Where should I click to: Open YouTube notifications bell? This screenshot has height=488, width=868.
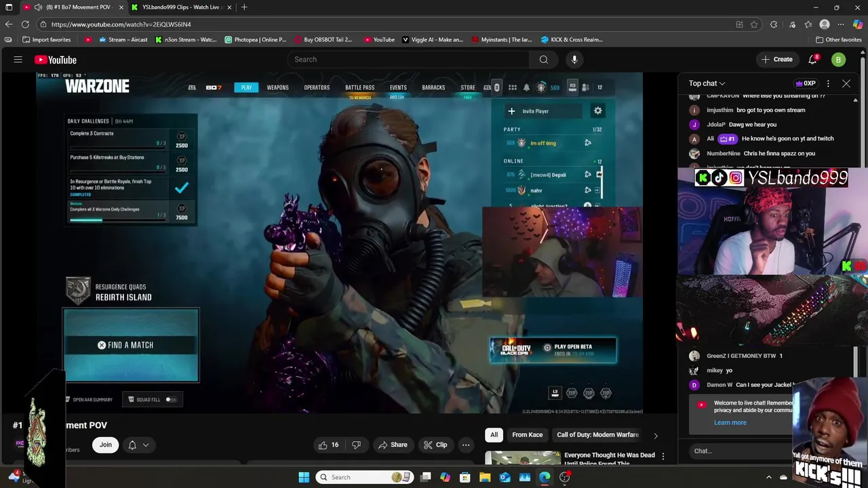tap(812, 60)
